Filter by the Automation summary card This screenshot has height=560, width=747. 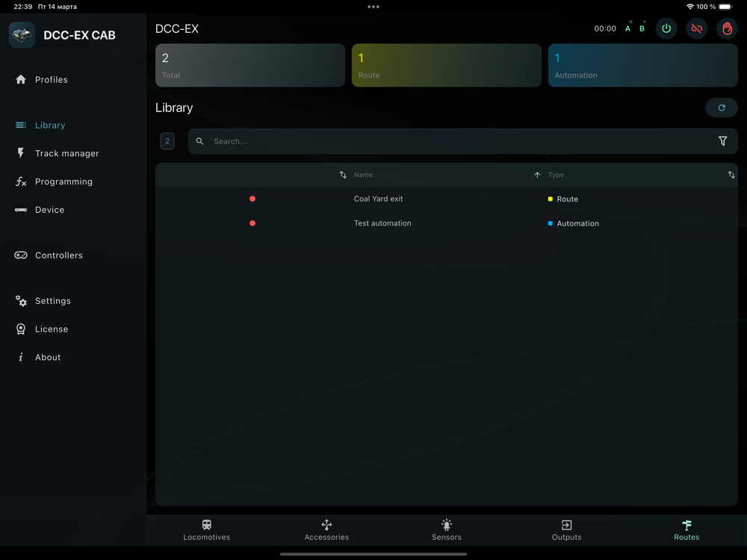click(x=642, y=65)
